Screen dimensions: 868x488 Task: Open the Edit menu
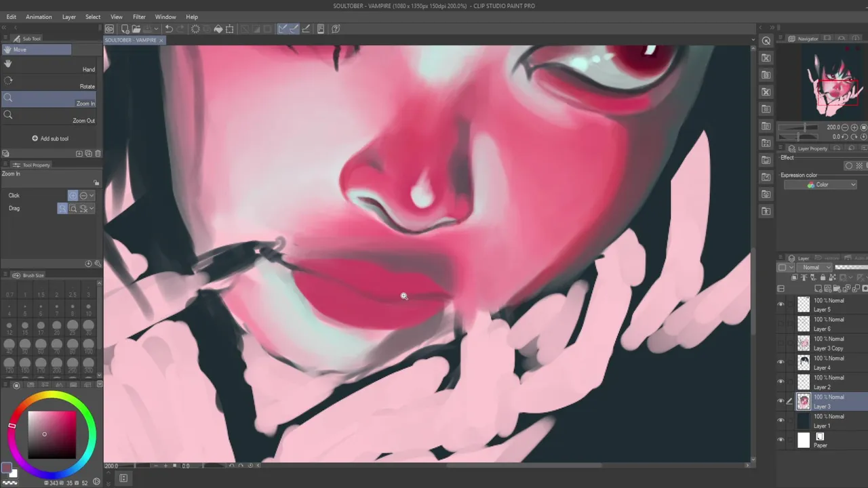(x=12, y=17)
